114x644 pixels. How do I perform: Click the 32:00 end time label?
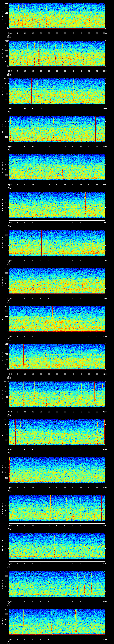105,33
